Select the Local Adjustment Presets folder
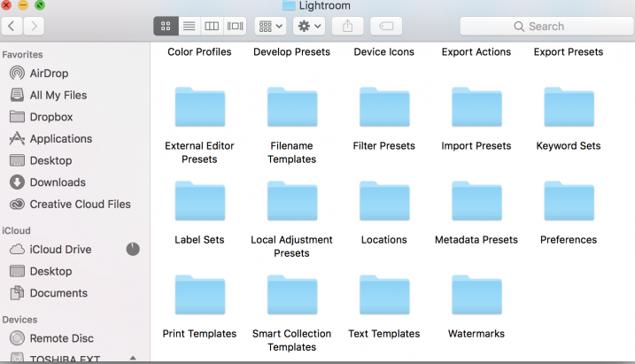 292,201
